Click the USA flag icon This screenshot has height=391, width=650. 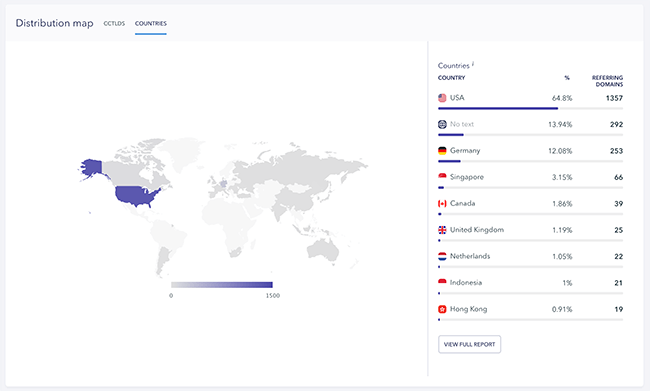click(442, 98)
